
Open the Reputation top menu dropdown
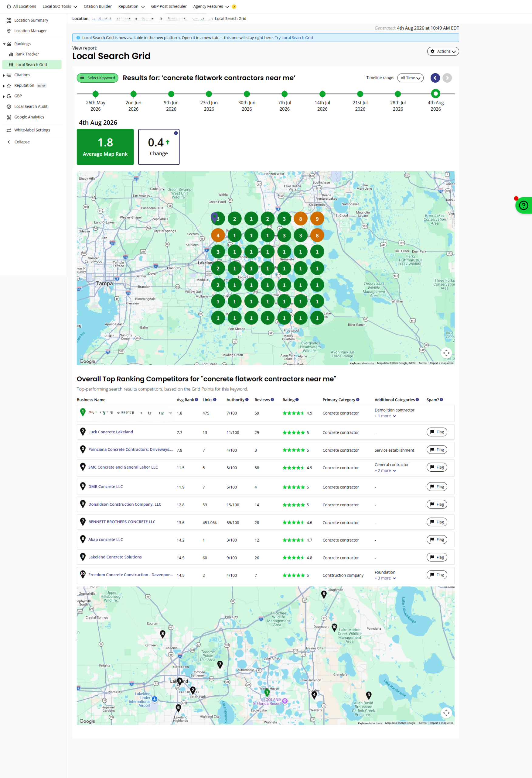(x=131, y=6)
